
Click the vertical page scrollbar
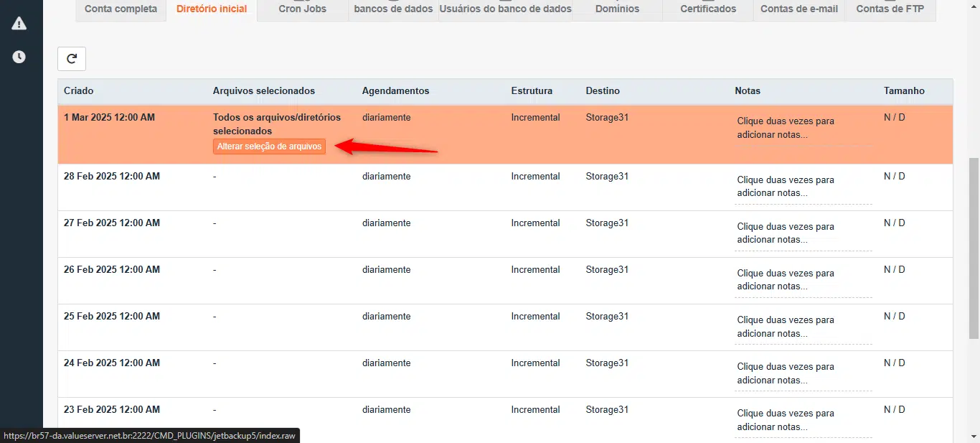(x=974, y=248)
